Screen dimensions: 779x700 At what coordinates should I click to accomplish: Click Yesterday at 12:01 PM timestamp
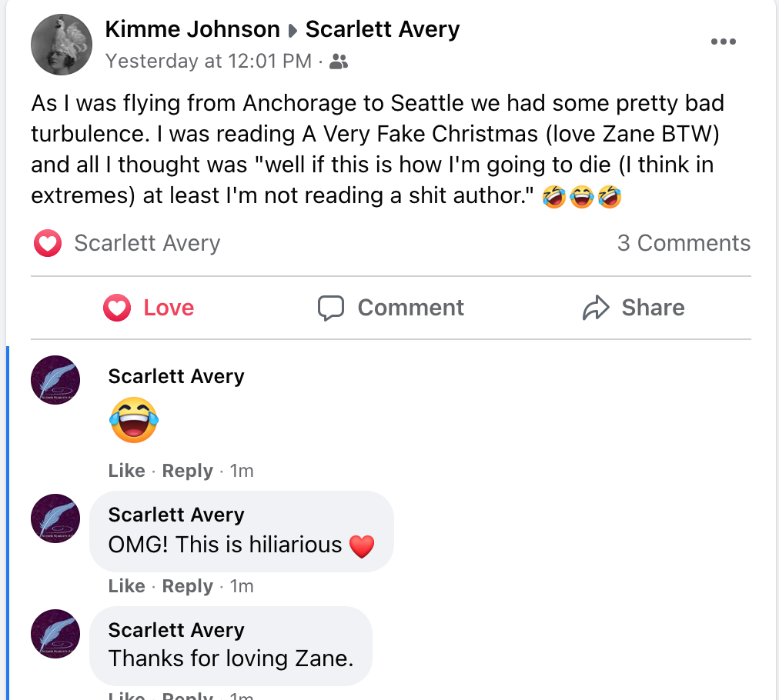click(x=208, y=61)
